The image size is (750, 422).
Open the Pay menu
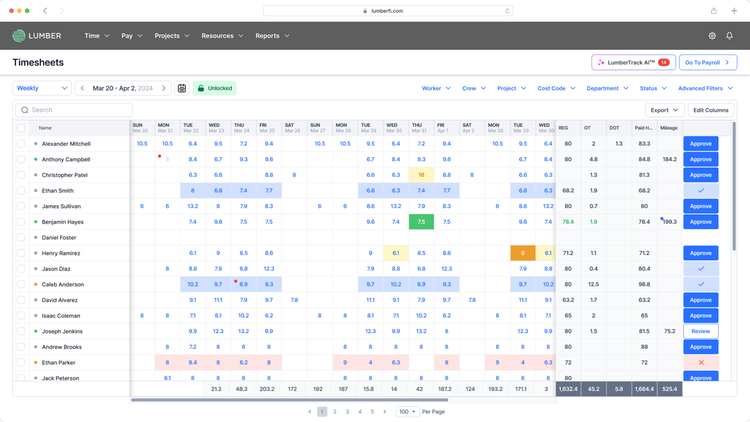pos(132,36)
